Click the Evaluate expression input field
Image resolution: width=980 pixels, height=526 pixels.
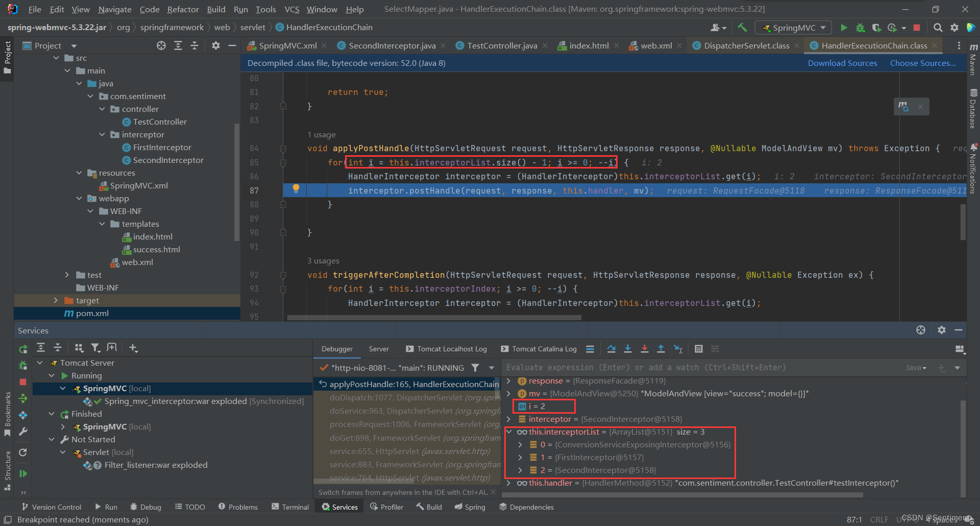(x=702, y=368)
